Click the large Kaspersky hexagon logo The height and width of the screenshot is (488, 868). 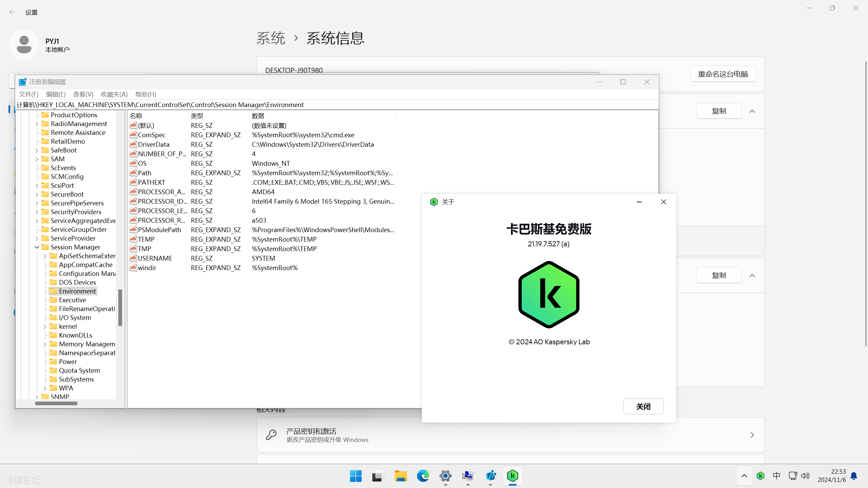[549, 294]
